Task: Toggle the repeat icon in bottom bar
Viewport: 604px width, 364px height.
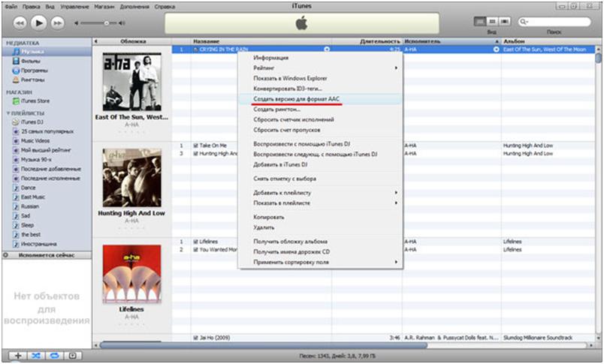Action: pos(53,354)
